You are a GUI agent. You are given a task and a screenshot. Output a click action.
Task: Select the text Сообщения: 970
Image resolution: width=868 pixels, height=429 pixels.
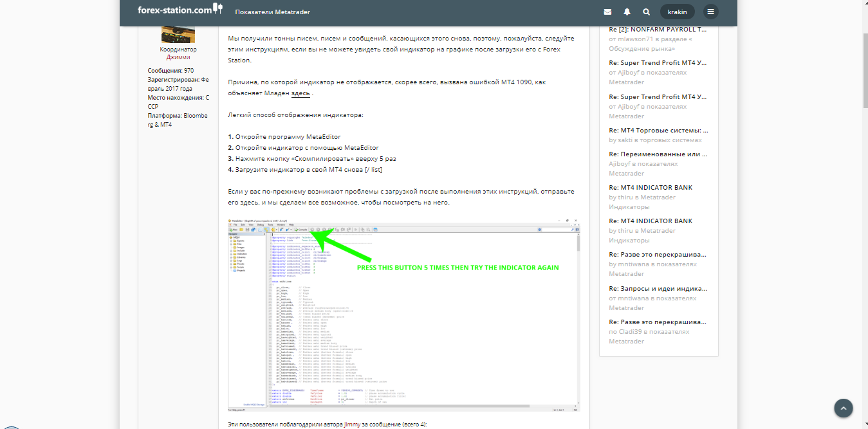(x=171, y=71)
